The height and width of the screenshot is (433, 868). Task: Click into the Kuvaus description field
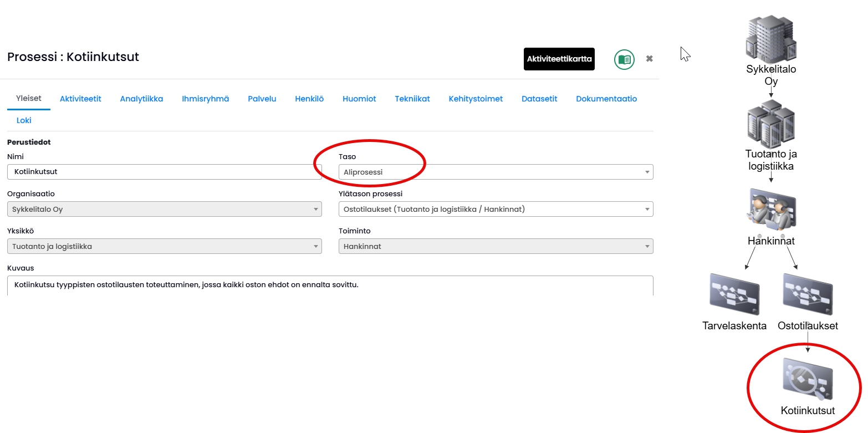point(330,286)
